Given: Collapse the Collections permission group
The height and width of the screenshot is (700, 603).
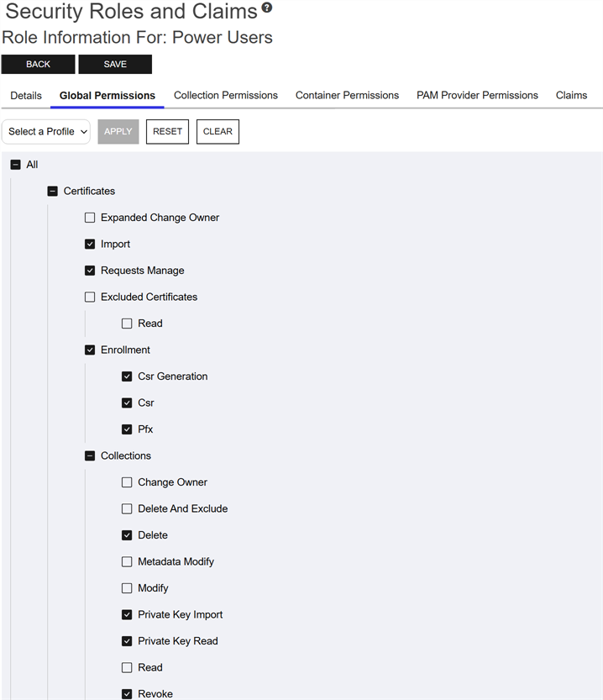Looking at the screenshot, I should pyautogui.click(x=90, y=456).
